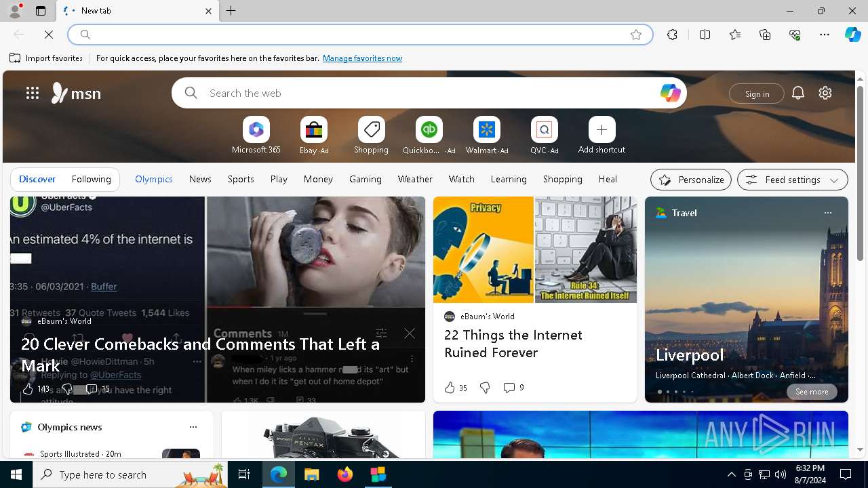This screenshot has height=488, width=868.
Task: Open volume control in system tray
Action: [781, 474]
